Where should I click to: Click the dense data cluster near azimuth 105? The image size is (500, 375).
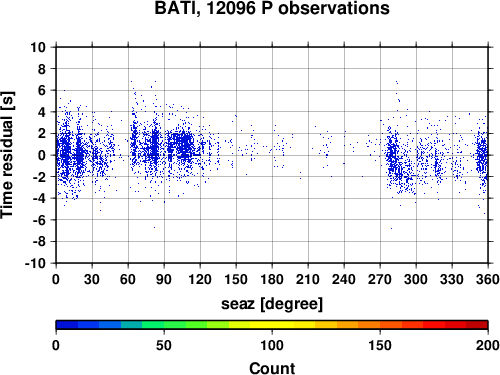tap(183, 144)
